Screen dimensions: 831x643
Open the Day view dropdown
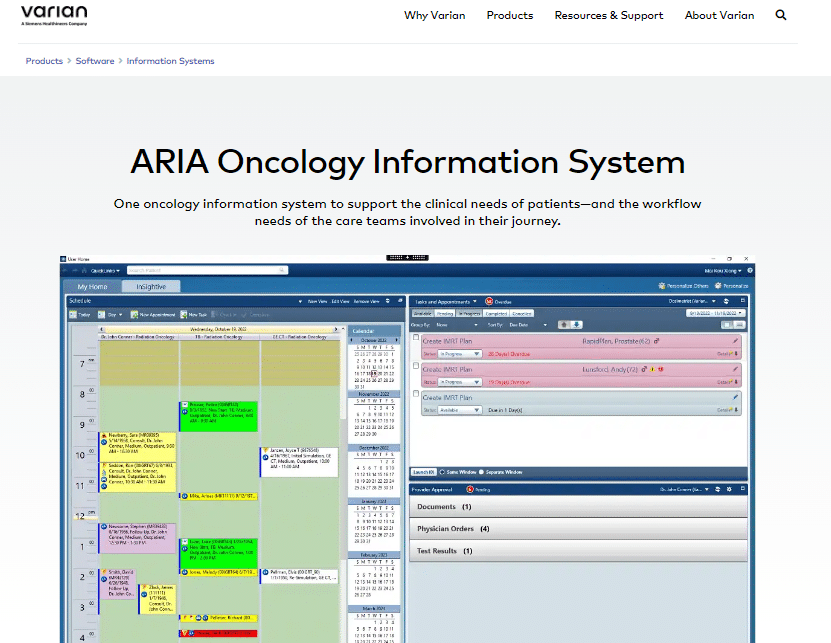(110, 314)
